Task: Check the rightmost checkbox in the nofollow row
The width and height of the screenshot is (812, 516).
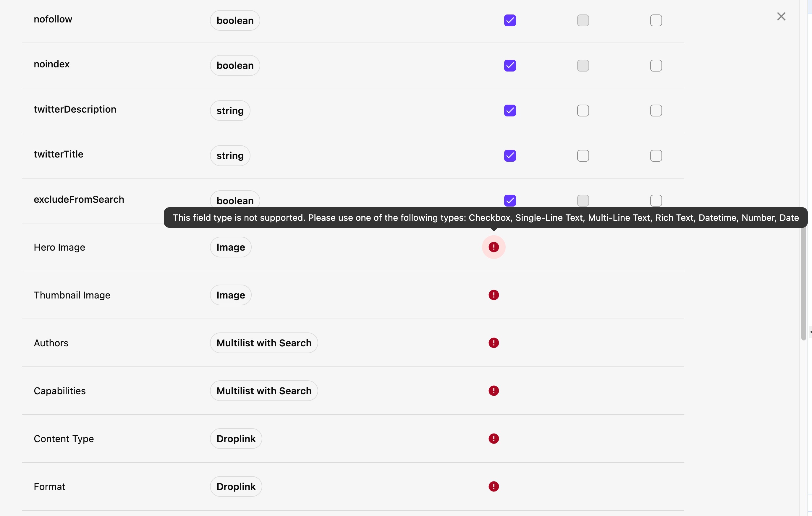Action: [x=656, y=20]
